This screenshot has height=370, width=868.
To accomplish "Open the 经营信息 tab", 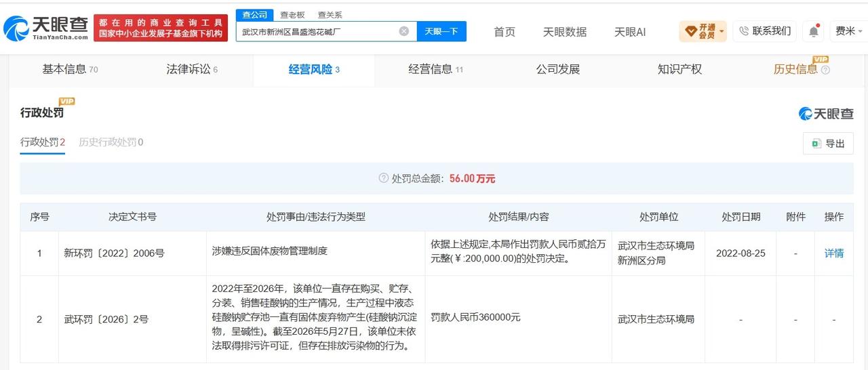I will 436,70.
